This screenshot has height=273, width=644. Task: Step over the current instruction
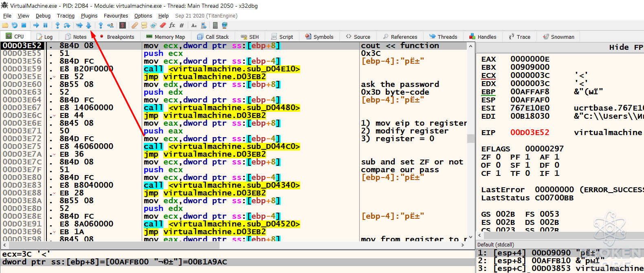[x=67, y=25]
